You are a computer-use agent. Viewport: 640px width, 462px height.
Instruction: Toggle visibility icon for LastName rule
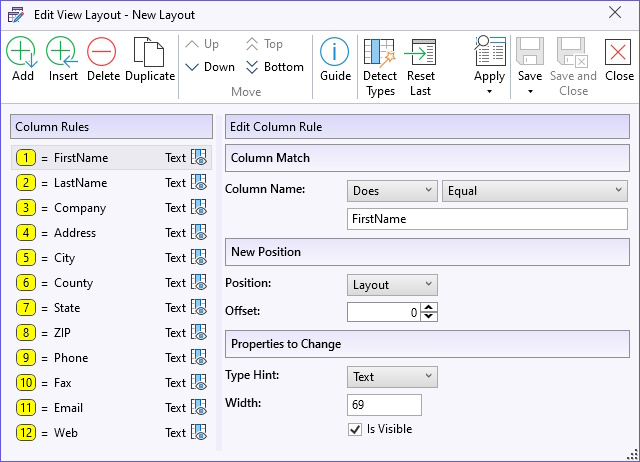199,182
